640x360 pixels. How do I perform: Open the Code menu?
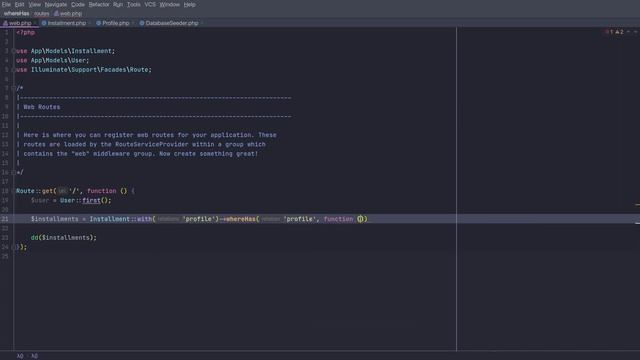coord(78,4)
